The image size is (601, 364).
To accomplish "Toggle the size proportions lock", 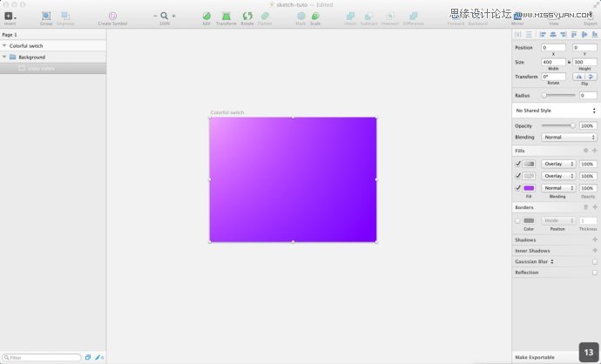I will pos(569,62).
